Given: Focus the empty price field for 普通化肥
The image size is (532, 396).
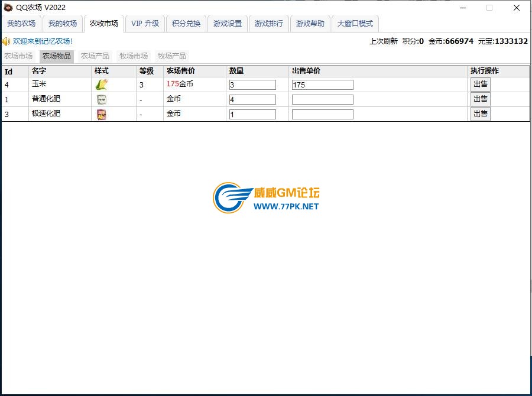Looking at the screenshot, I should point(323,99).
